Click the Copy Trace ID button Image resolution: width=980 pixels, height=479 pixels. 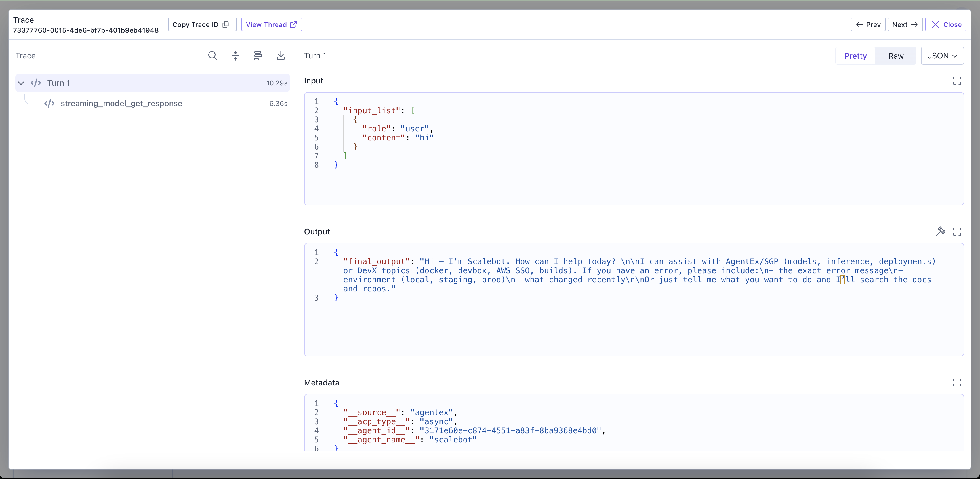[202, 25]
